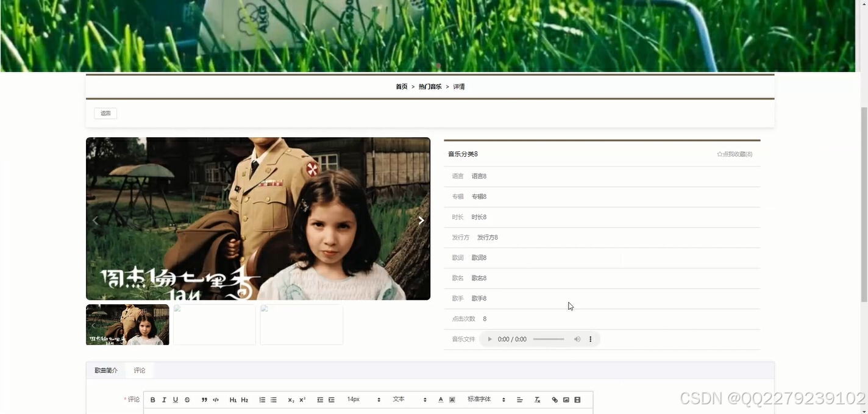Open the text background color picker
The width and height of the screenshot is (868, 414).
tap(452, 400)
